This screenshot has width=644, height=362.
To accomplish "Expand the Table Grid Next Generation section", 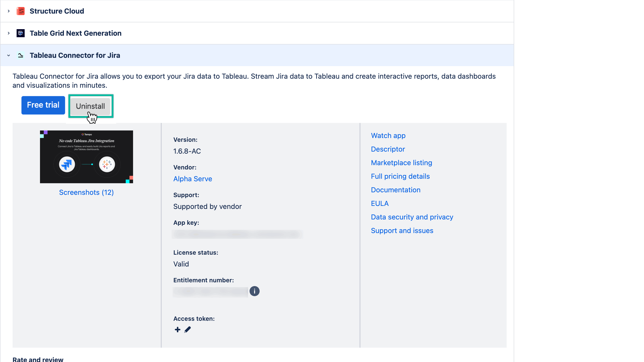I will (9, 33).
